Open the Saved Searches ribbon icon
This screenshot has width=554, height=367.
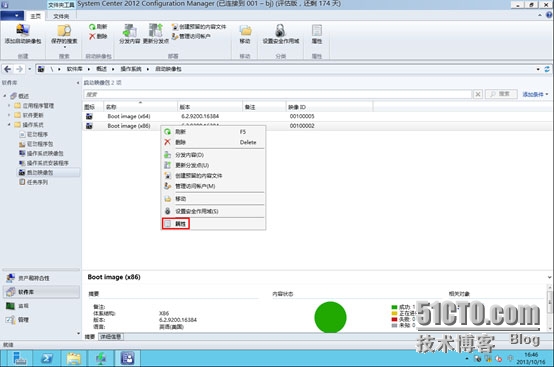(x=64, y=31)
